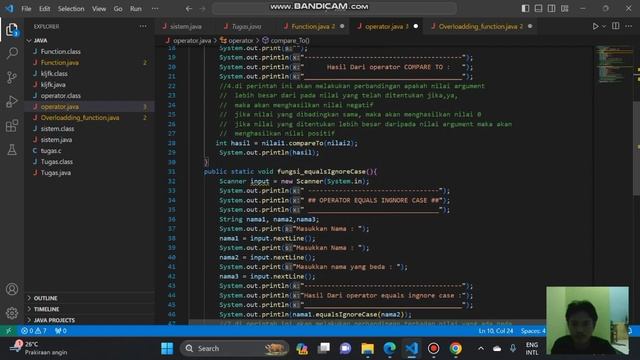The height and width of the screenshot is (360, 640).
Task: Open File Explorer from taskbar
Action: click(367, 349)
